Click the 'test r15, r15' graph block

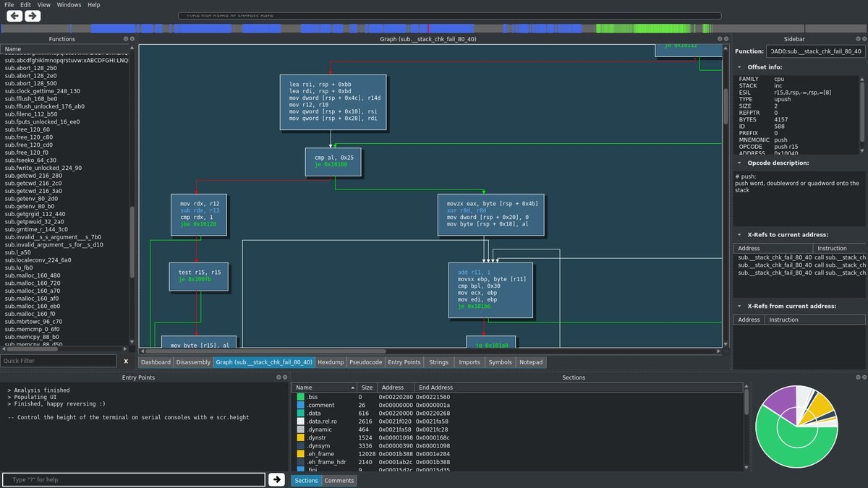pyautogui.click(x=198, y=277)
